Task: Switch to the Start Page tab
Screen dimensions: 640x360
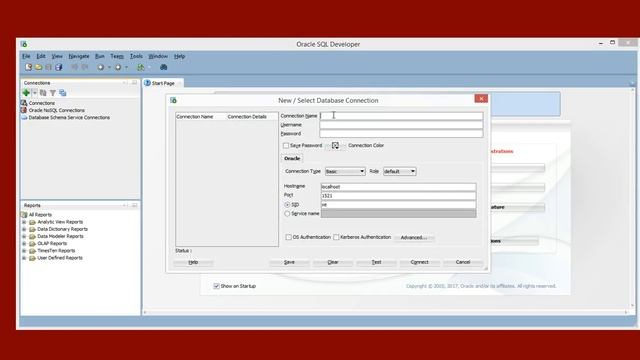Action: click(x=163, y=83)
